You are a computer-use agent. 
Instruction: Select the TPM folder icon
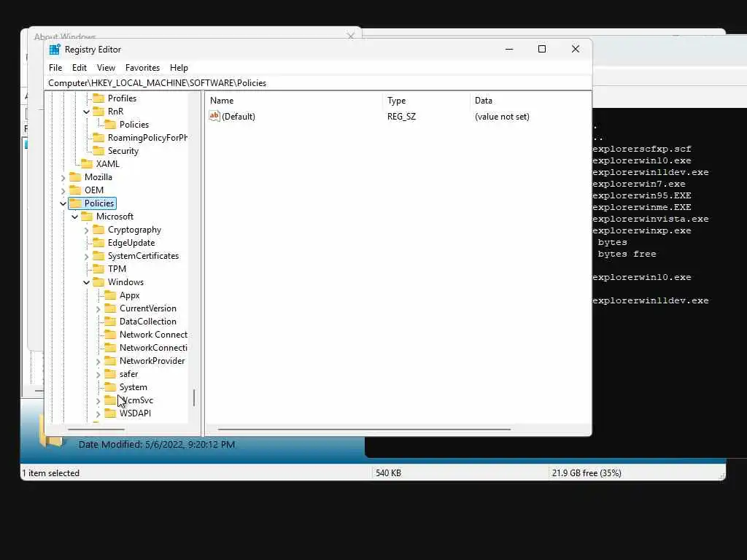click(98, 269)
